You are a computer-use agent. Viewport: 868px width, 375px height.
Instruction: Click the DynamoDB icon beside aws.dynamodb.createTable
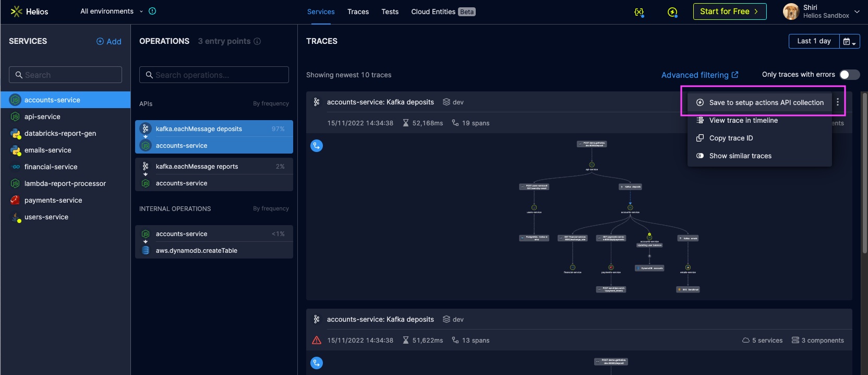click(x=146, y=250)
